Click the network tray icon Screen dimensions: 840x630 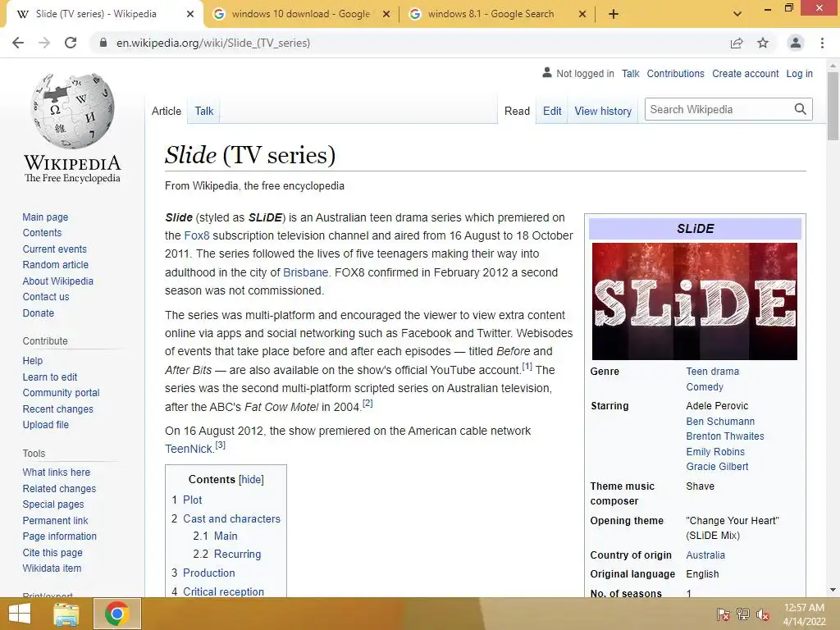click(743, 614)
